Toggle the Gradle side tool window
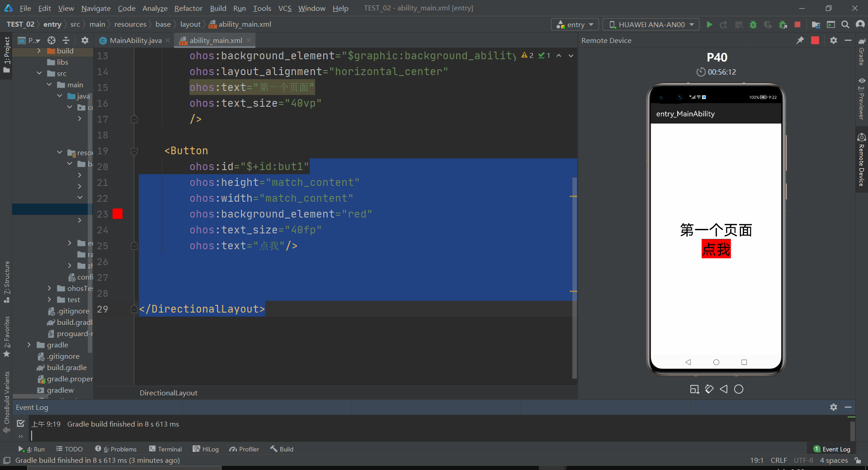The image size is (868, 470). (862, 52)
